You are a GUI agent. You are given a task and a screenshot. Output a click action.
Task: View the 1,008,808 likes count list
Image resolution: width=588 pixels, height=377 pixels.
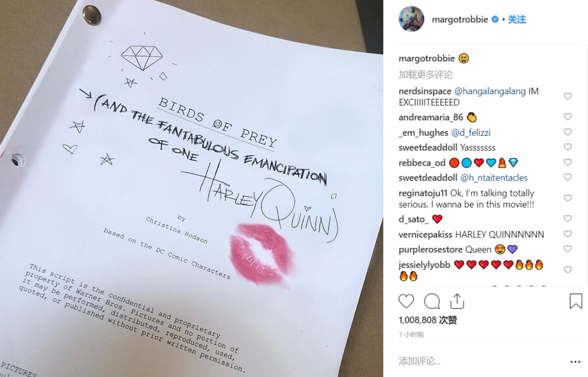point(427,320)
